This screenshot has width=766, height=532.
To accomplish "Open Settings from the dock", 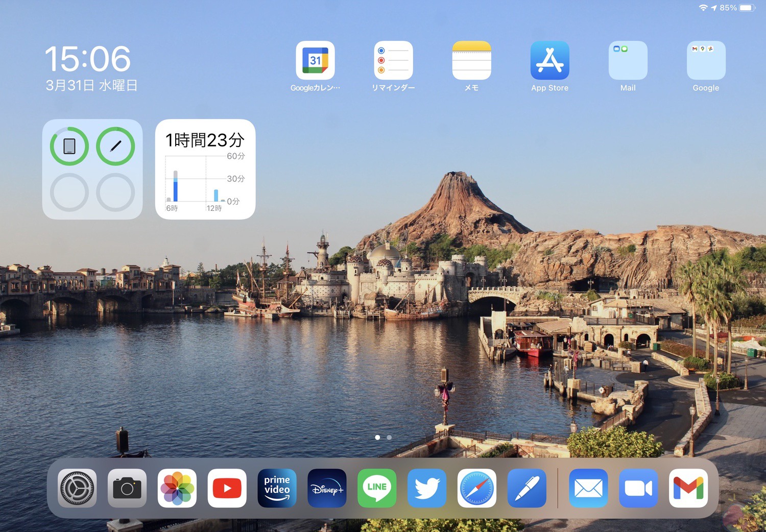I will tap(77, 488).
